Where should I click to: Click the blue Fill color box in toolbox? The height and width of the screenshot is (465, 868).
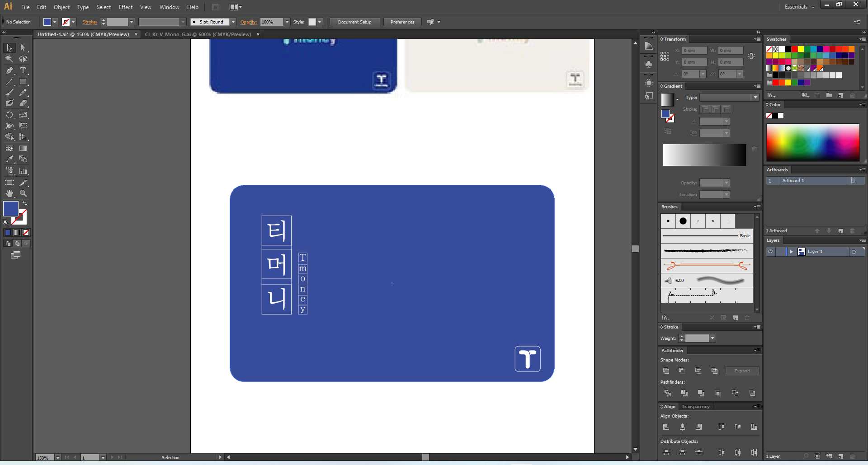10,209
